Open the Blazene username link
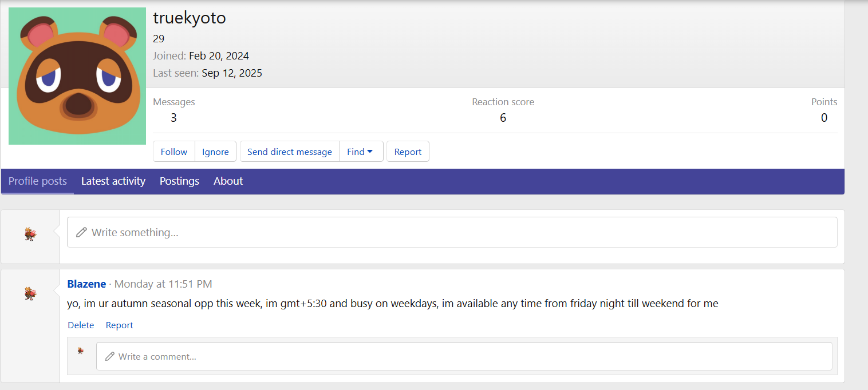 86,284
